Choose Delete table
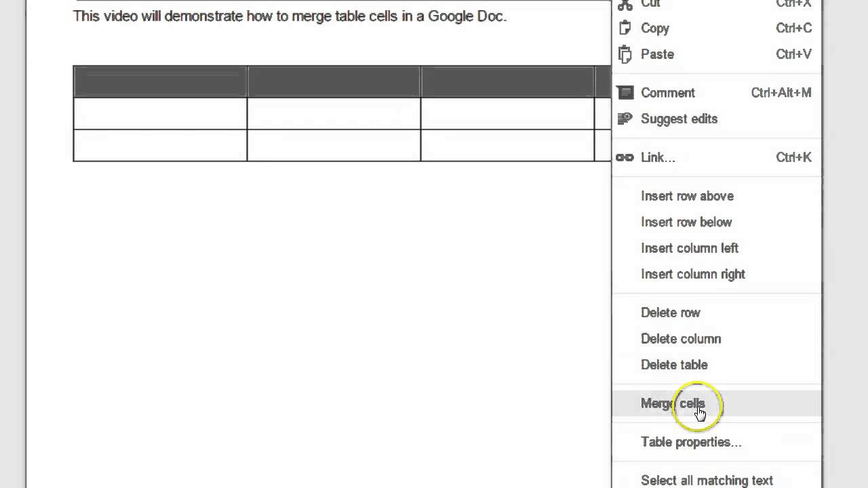Viewport: 868px width, 488px height. click(x=717, y=365)
